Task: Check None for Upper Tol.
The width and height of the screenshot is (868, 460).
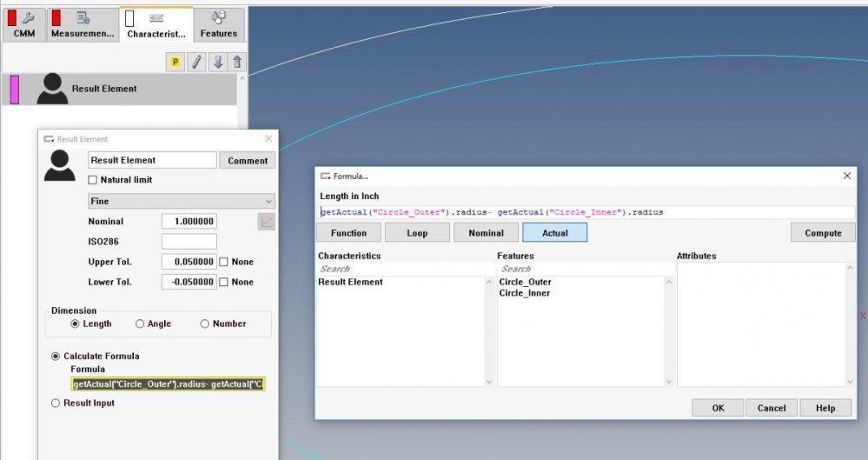Action: [x=224, y=262]
